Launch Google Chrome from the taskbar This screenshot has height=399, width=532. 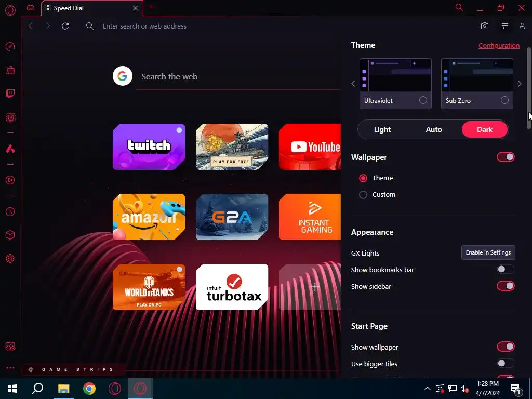(89, 389)
